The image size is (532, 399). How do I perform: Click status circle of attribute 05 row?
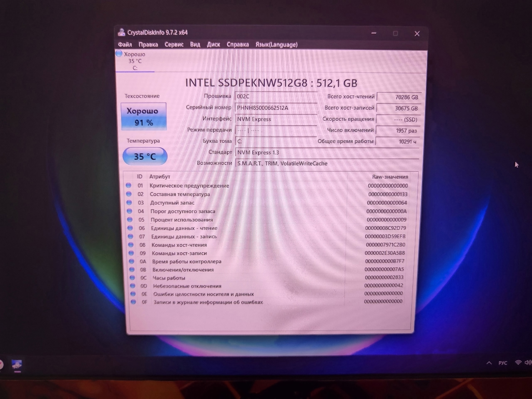pos(130,219)
